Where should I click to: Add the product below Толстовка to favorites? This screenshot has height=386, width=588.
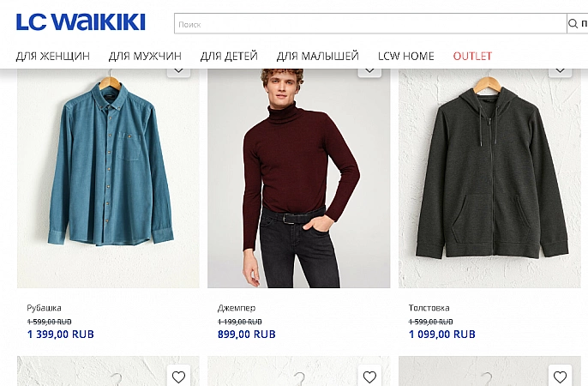[561, 377]
